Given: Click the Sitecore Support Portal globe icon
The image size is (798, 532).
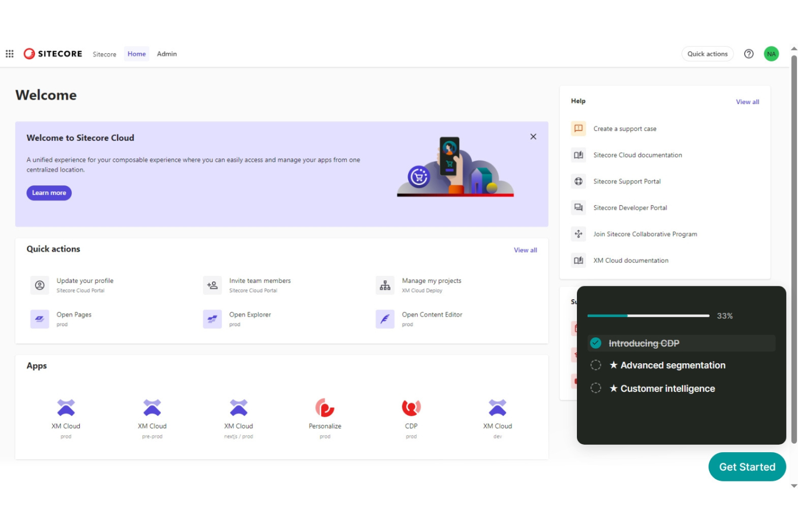Looking at the screenshot, I should 578,181.
